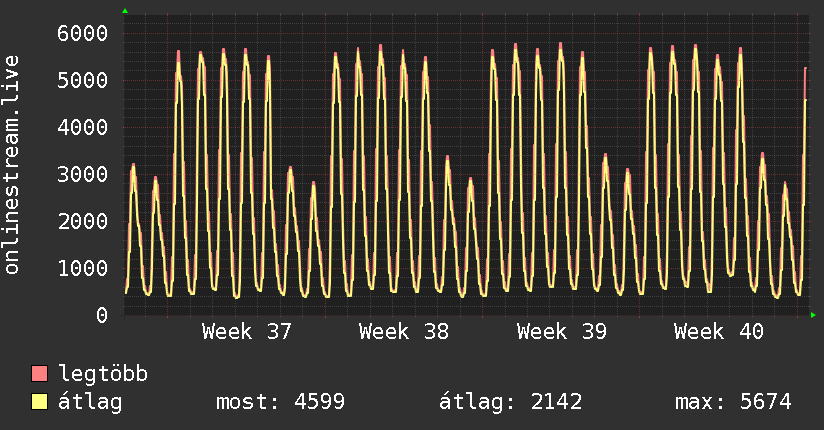Click the 1000 y-axis label
The height and width of the screenshot is (430, 824).
click(83, 268)
